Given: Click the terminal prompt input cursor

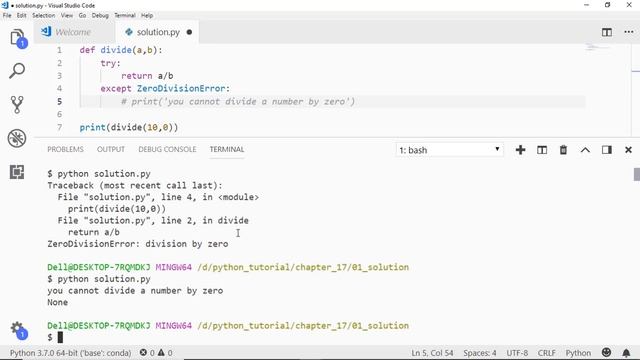Looking at the screenshot, I should click(60, 337).
